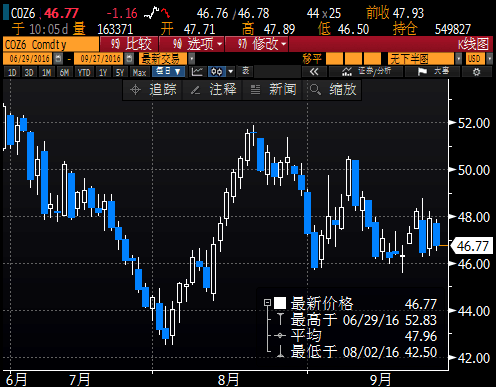Viewport: 496px width, 387px height.
Task: Open the 比较 (Compare) menu button
Action: point(129,44)
